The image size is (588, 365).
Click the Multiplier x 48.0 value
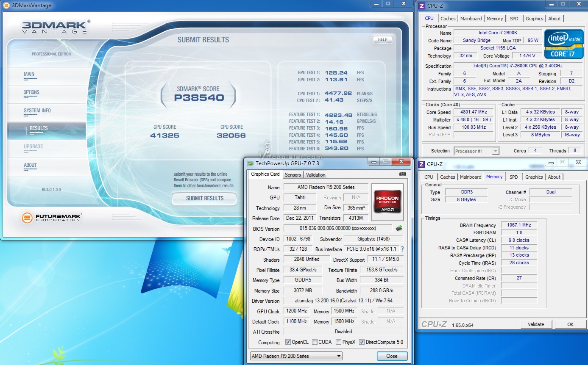(x=473, y=119)
